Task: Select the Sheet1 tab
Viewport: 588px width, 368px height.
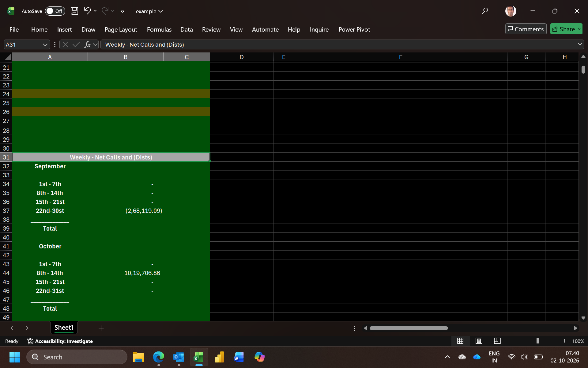Action: pos(64,328)
